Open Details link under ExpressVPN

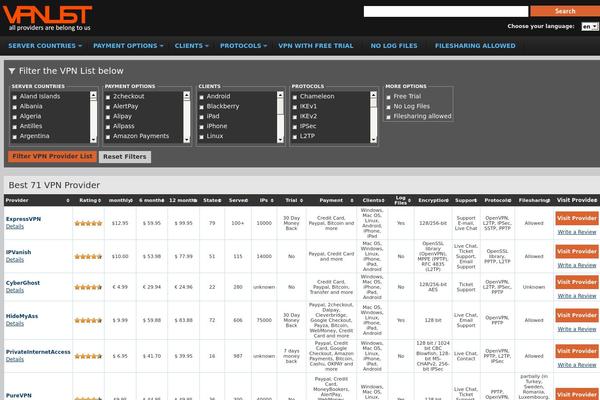(15, 227)
